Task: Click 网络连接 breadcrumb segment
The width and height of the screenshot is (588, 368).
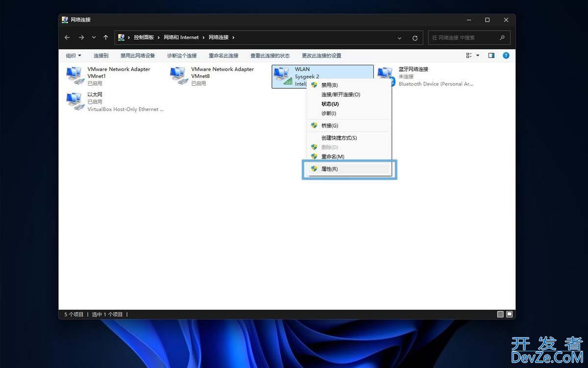Action: point(219,38)
